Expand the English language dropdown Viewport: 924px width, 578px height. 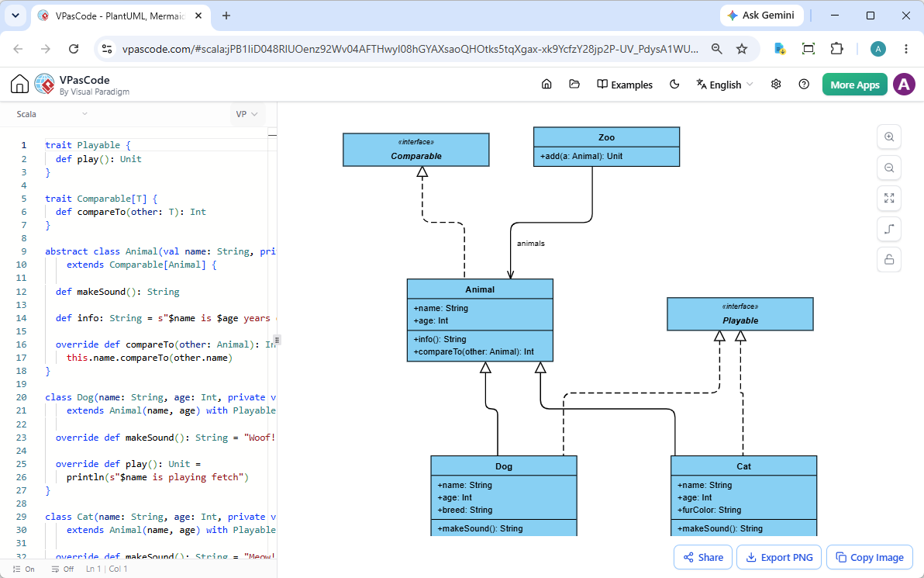click(724, 85)
